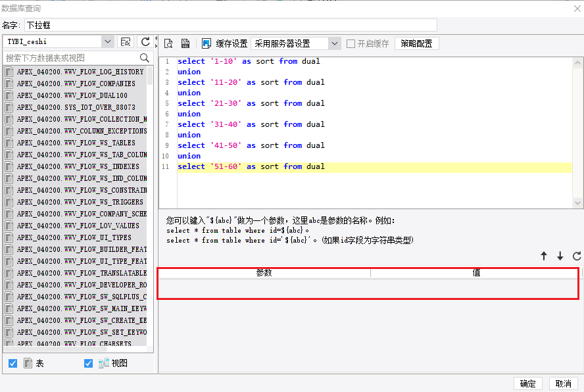Uncheck the 视图 (views) checkbox

[88, 363]
